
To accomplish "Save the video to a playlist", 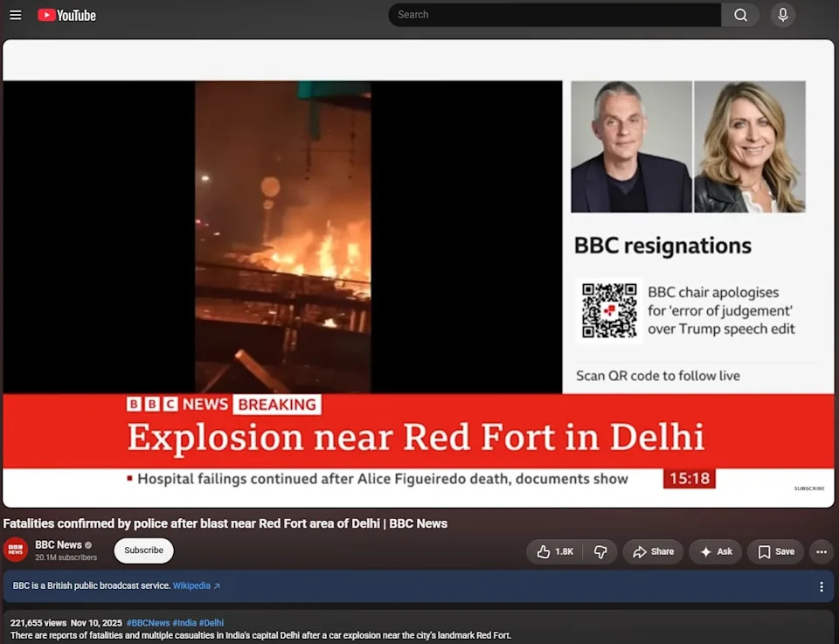I will (776, 551).
